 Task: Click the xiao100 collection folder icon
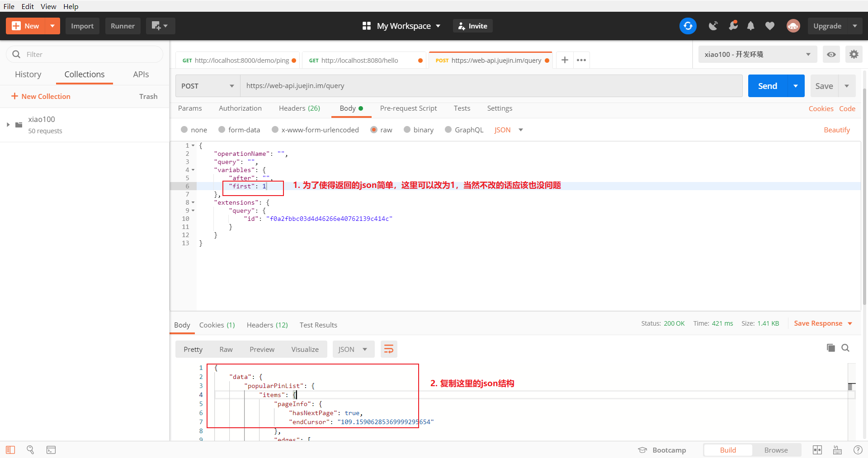pyautogui.click(x=19, y=125)
